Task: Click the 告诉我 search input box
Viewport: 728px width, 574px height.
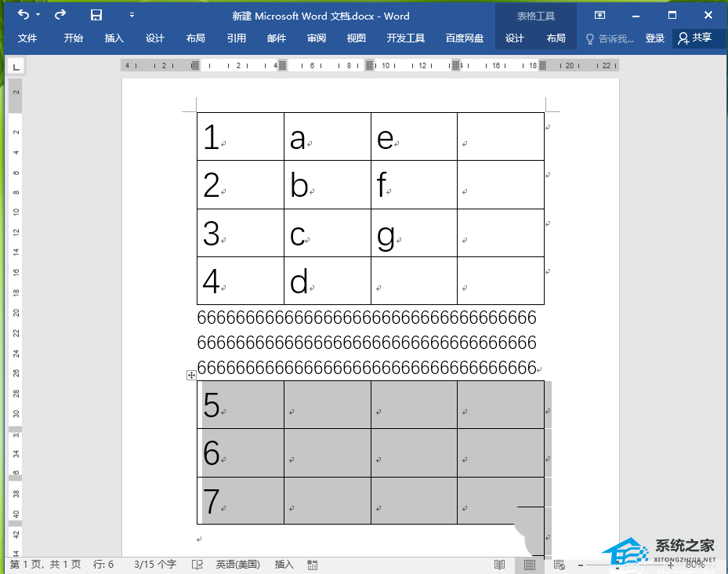Action: 610,38
